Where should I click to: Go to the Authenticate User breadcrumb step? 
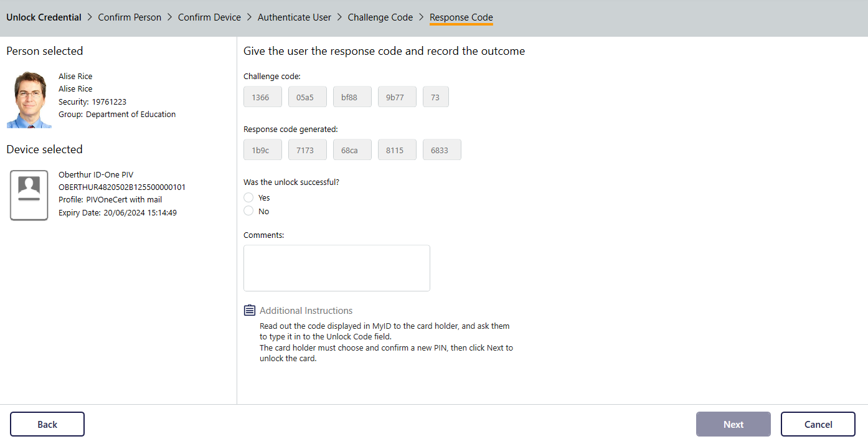coord(295,17)
